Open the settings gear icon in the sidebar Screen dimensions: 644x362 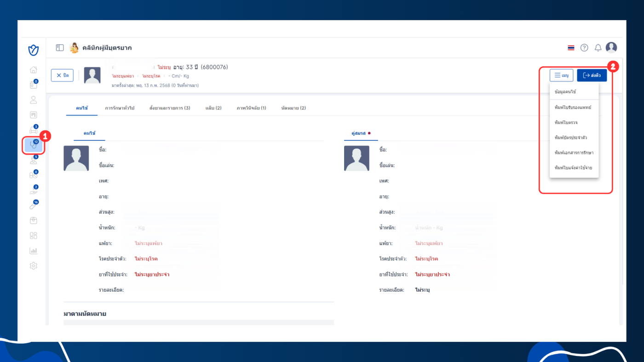point(33,266)
